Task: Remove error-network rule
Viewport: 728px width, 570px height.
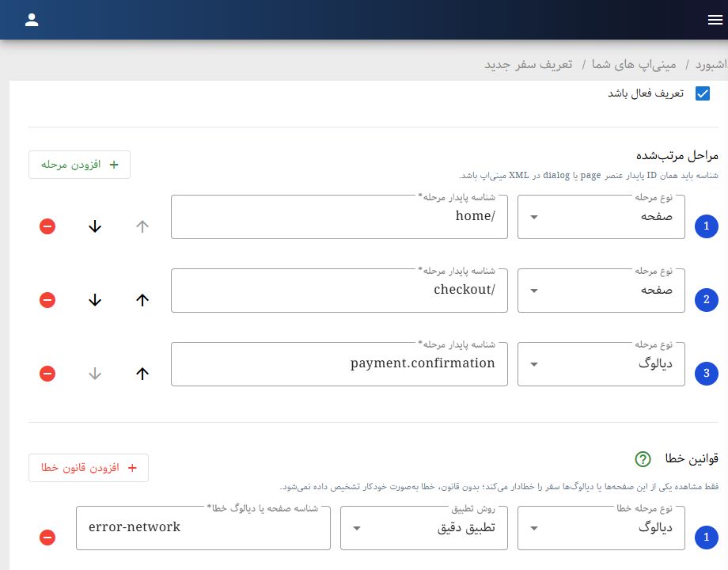Action: (x=47, y=538)
